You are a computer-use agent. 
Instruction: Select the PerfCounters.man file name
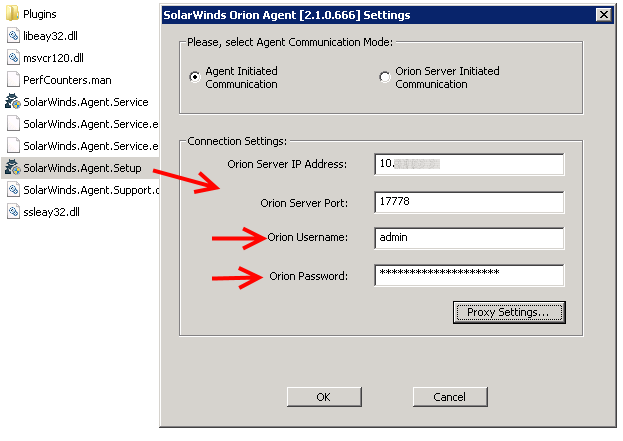click(x=67, y=80)
